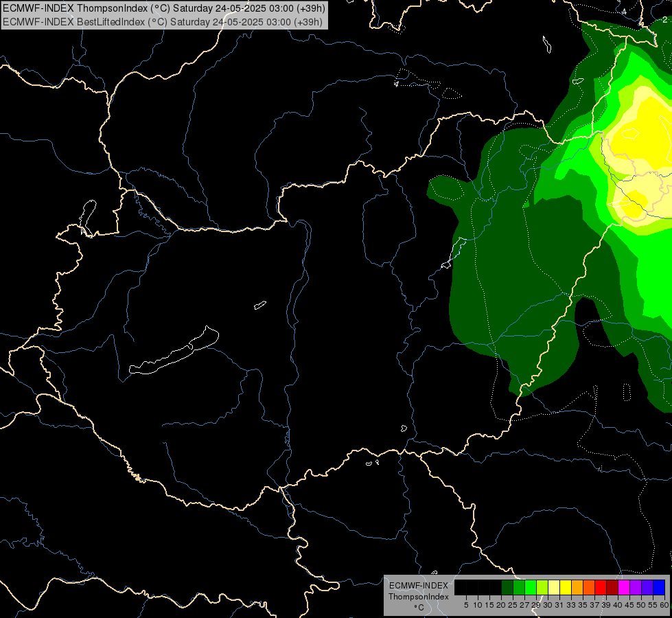Select the bright green 27–29 legend swatch
Screen dimensions: 672x618
tap(531, 587)
